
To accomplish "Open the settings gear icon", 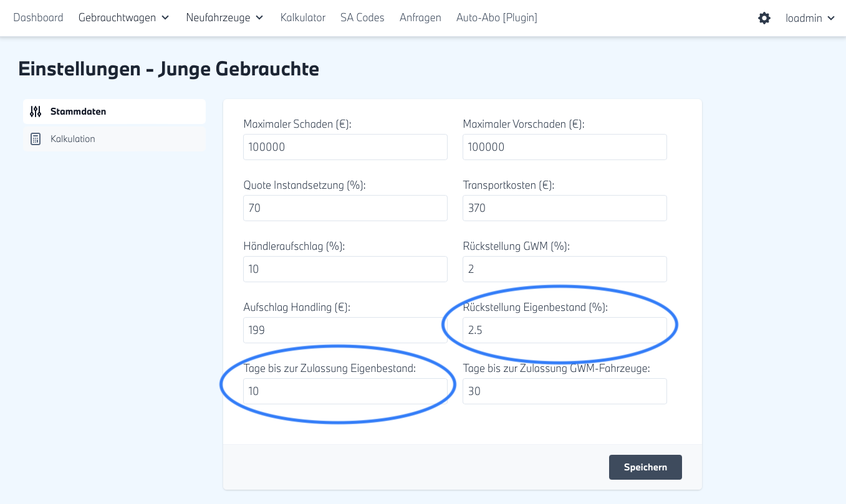I will pos(764,18).
